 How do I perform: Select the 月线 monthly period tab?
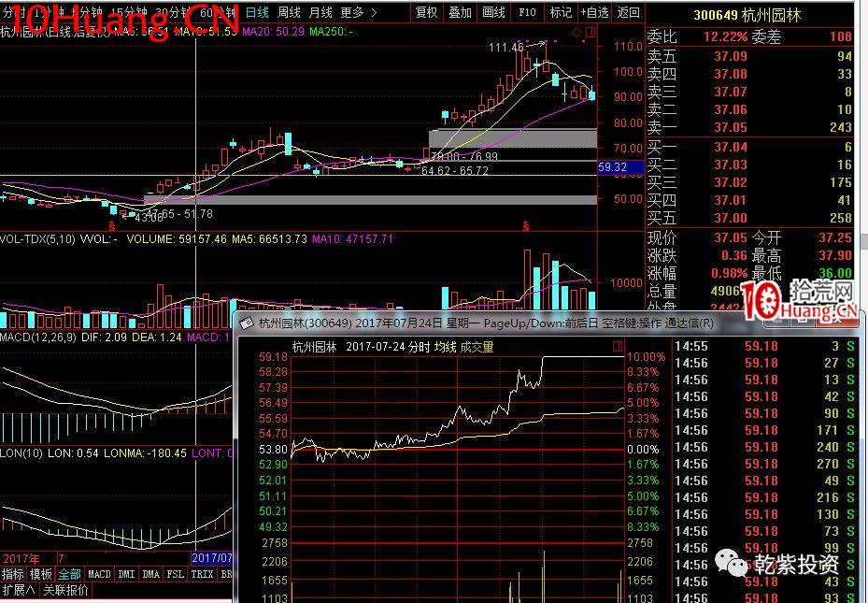pos(320,12)
